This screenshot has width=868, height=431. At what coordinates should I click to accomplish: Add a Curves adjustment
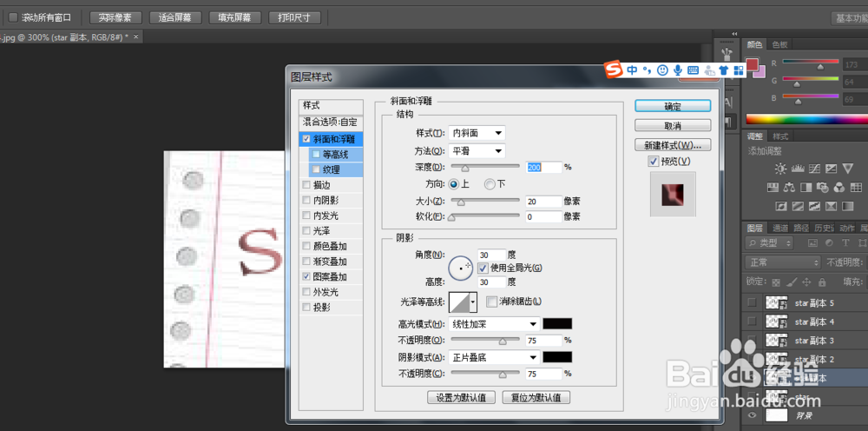[814, 169]
